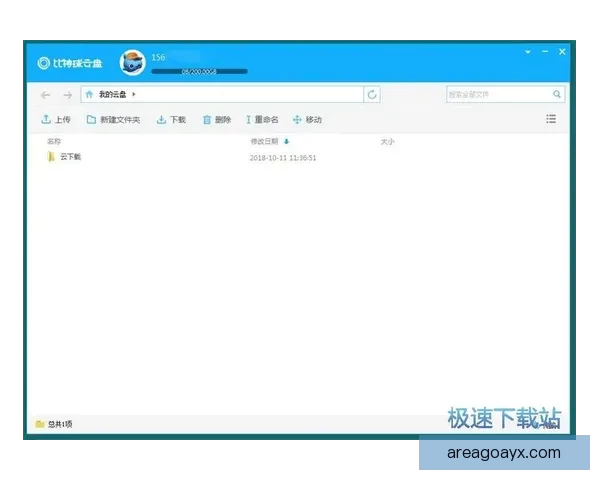The width and height of the screenshot is (600, 480).
Task: Click the 重命名 rename button
Action: tap(262, 120)
